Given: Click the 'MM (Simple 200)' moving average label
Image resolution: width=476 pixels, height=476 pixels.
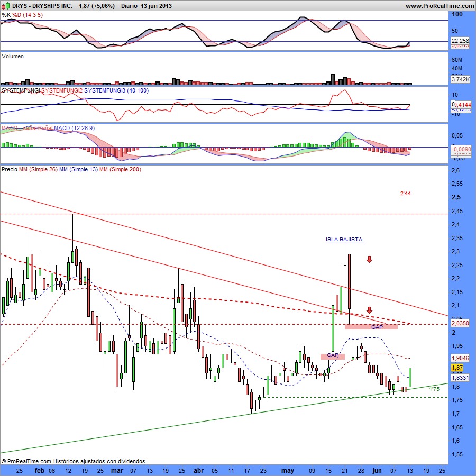Looking at the screenshot, I should point(120,169).
